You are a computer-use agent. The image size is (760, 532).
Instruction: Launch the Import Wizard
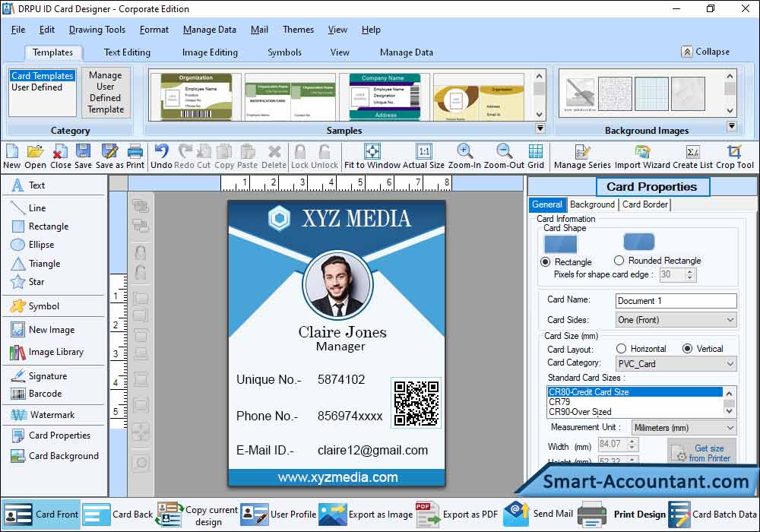[x=642, y=157]
